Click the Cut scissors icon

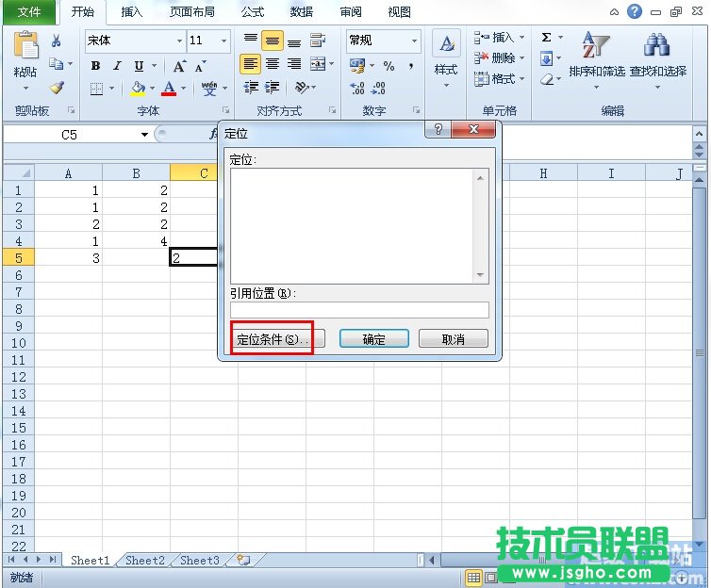tap(57, 41)
